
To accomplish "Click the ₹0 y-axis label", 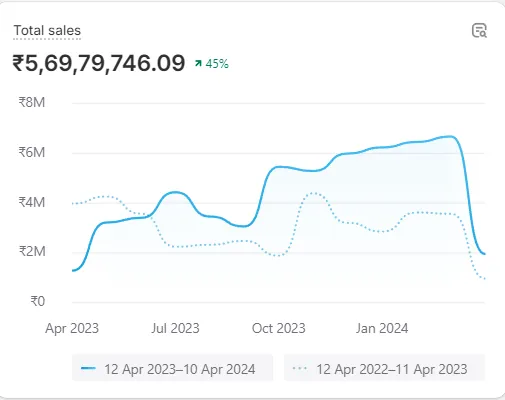I will pyautogui.click(x=37, y=301).
